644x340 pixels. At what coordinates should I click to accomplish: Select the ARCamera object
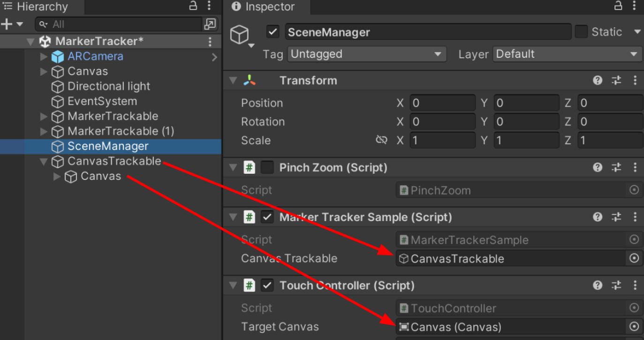pyautogui.click(x=95, y=56)
